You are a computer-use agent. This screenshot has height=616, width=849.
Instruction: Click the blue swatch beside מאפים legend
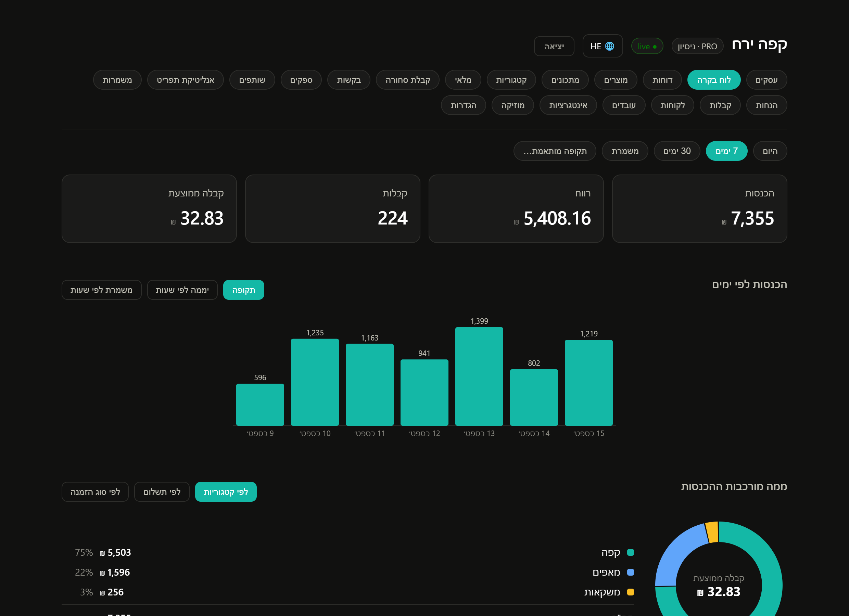tap(630, 572)
